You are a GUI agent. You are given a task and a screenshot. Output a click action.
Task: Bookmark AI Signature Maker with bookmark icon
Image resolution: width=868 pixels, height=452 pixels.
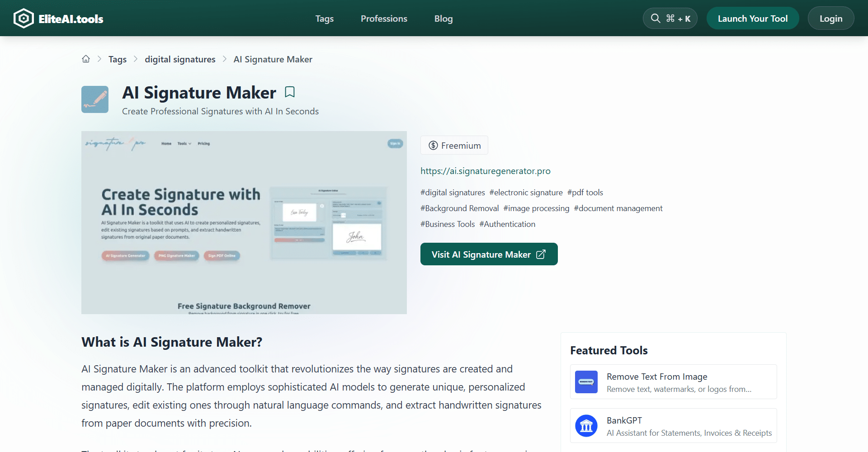click(x=290, y=92)
